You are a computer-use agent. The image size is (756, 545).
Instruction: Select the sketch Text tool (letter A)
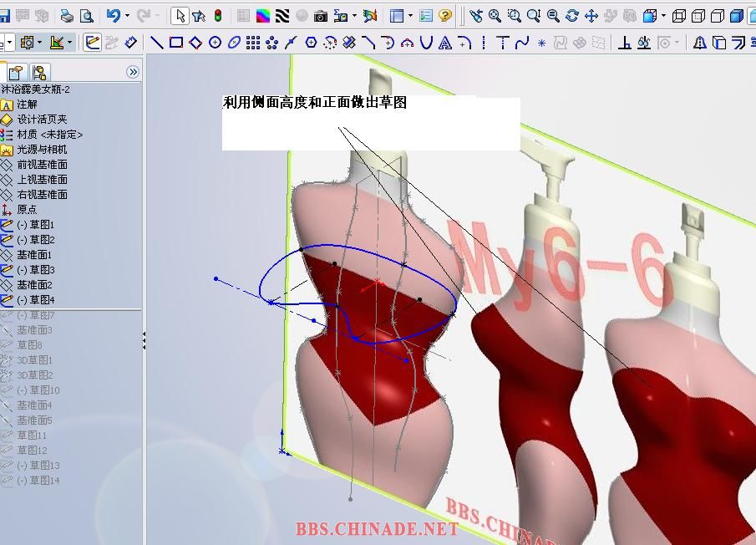pyautogui.click(x=445, y=43)
